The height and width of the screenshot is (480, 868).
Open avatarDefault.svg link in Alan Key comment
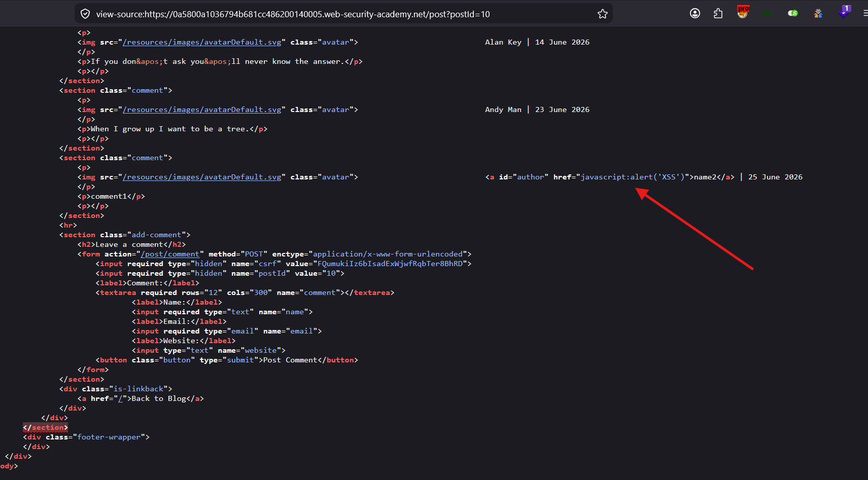202,42
